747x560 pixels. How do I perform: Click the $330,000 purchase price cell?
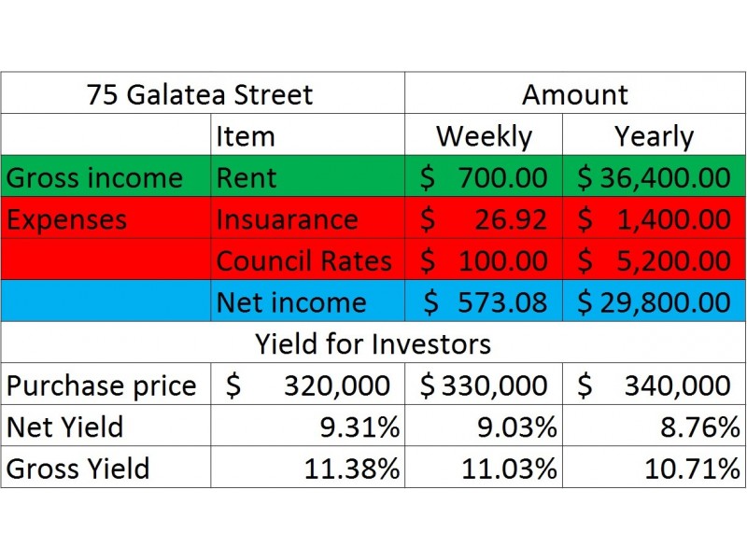[484, 385]
